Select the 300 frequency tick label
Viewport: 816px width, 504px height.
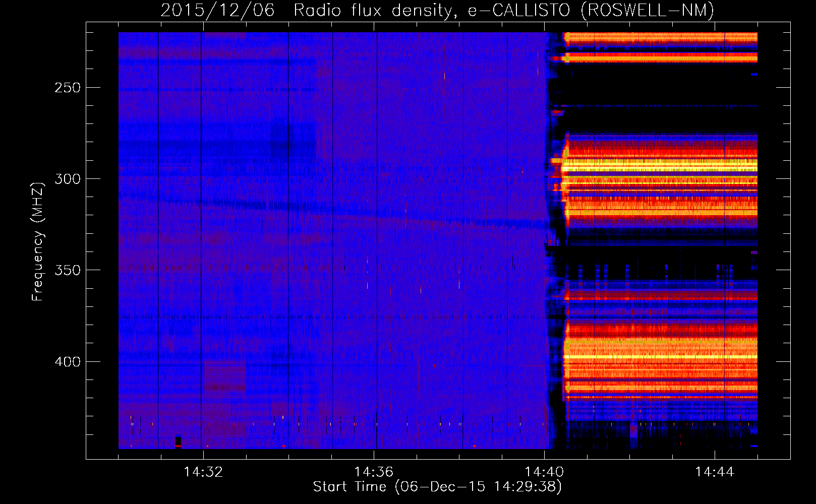click(x=68, y=179)
